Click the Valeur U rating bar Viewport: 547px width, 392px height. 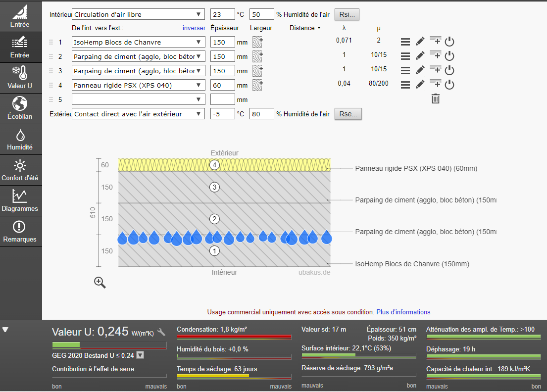click(x=109, y=345)
